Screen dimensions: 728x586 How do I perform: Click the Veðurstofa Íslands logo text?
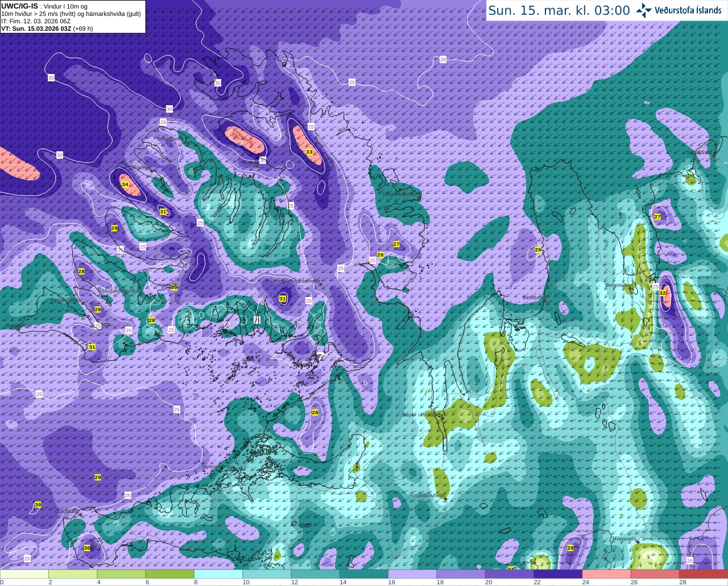[688, 10]
